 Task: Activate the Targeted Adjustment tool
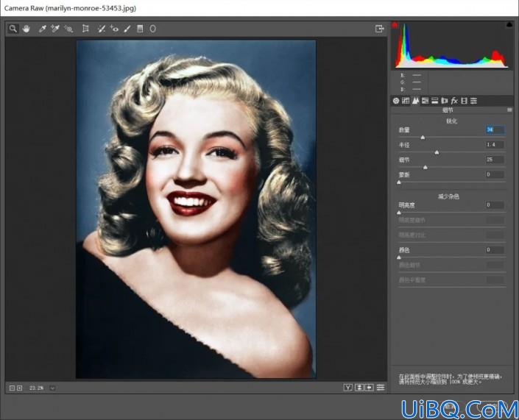(68, 29)
